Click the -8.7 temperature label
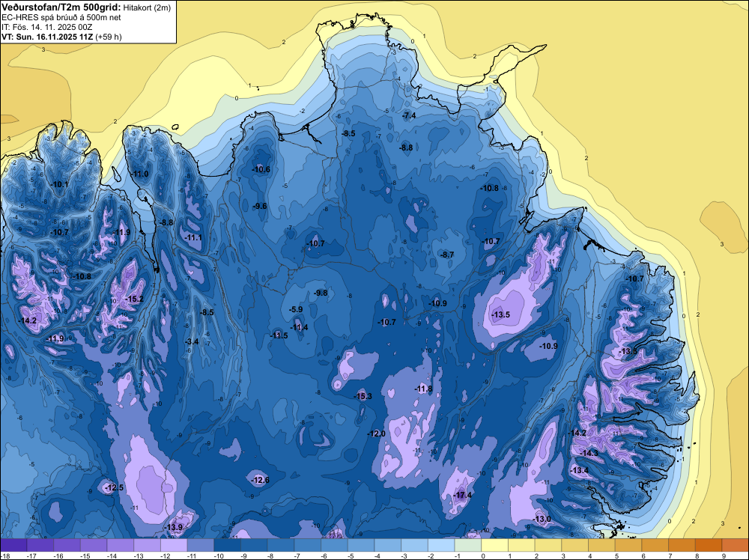 pyautogui.click(x=447, y=255)
